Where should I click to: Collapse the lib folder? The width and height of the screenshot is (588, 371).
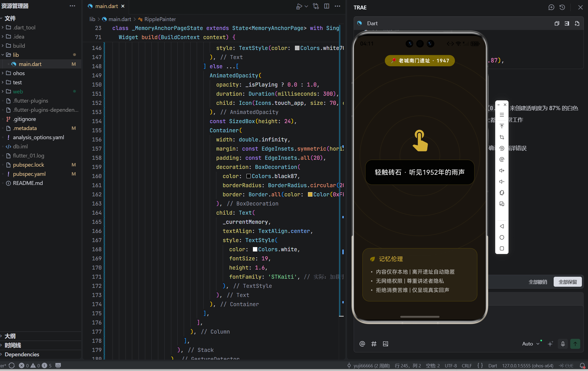[x=16, y=55]
